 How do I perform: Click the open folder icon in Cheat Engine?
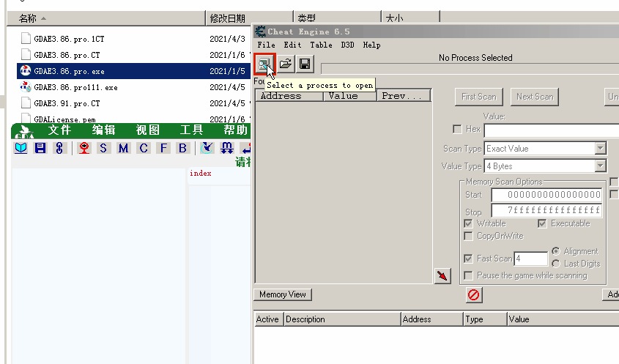pos(286,64)
